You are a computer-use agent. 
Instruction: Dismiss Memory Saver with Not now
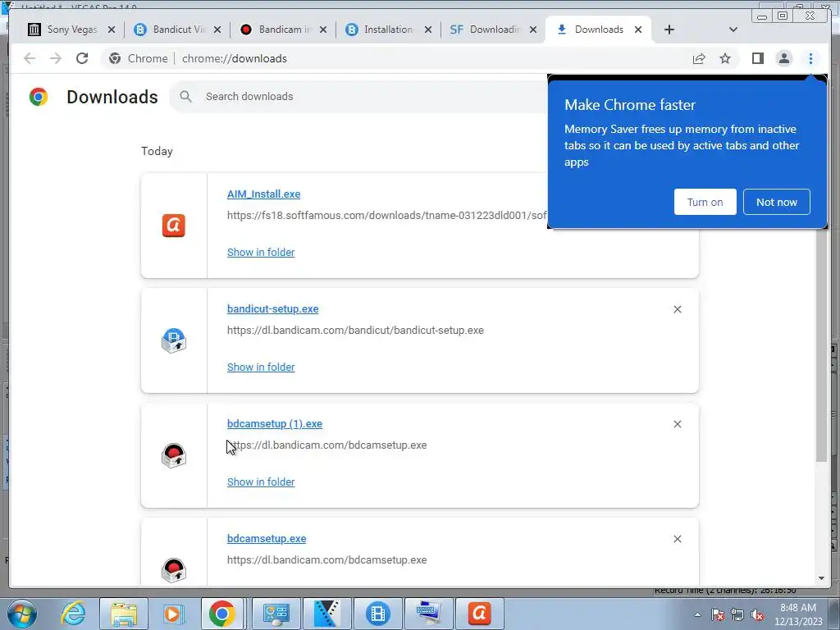(x=776, y=202)
